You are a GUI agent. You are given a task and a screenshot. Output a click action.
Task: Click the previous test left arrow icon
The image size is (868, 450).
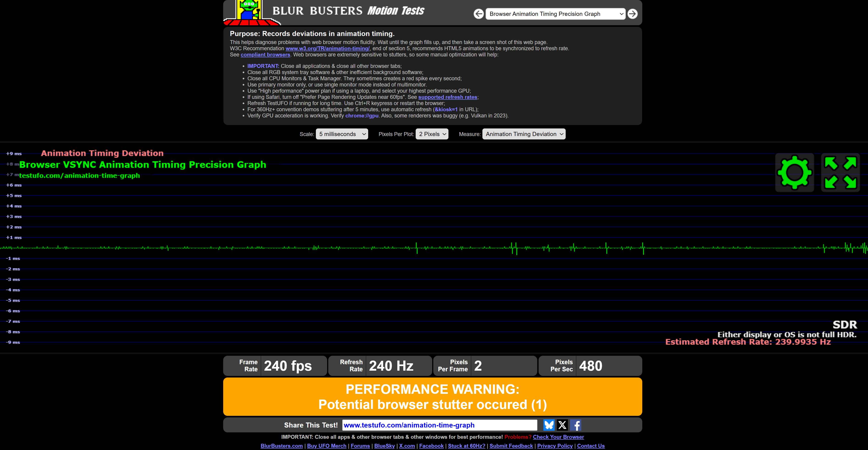pyautogui.click(x=479, y=14)
